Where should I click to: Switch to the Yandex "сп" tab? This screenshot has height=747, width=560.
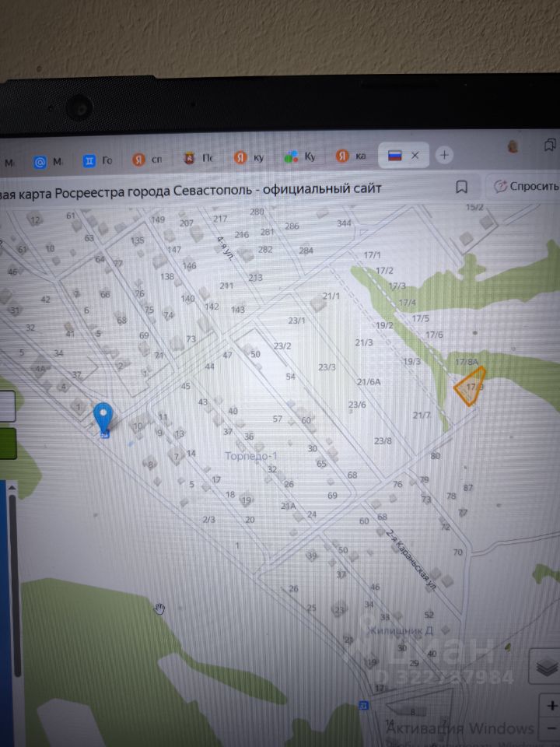pyautogui.click(x=148, y=160)
